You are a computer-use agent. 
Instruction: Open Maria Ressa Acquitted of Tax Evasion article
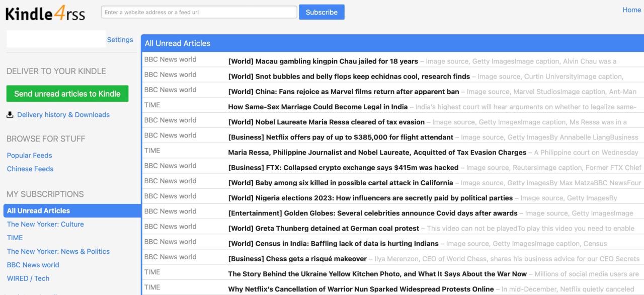click(x=377, y=152)
